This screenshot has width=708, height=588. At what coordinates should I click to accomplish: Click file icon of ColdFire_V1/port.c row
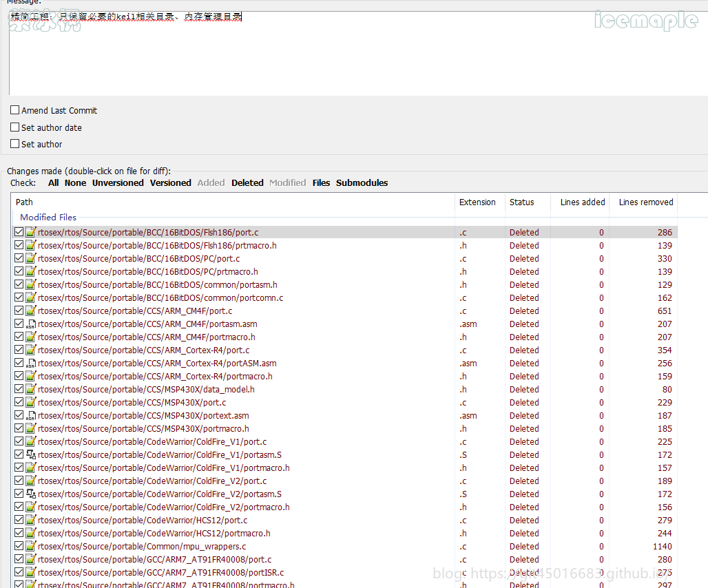point(31,442)
